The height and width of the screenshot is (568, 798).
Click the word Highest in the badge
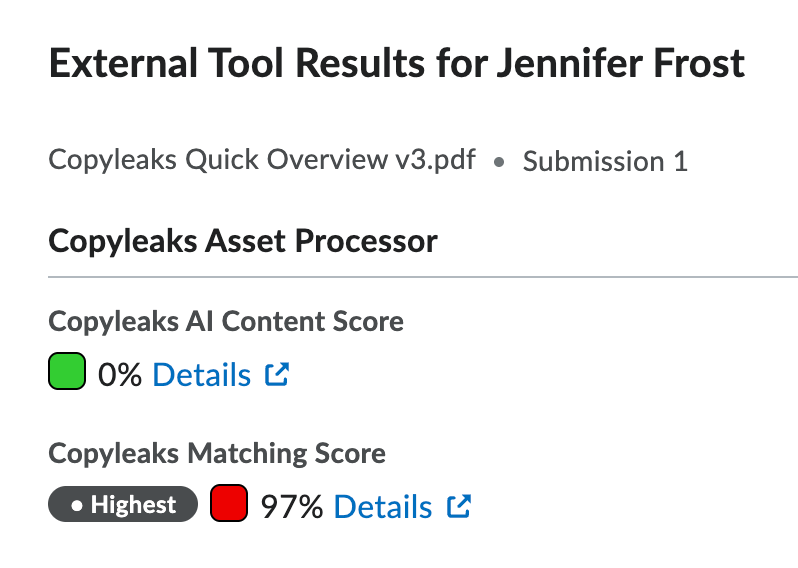click(133, 506)
